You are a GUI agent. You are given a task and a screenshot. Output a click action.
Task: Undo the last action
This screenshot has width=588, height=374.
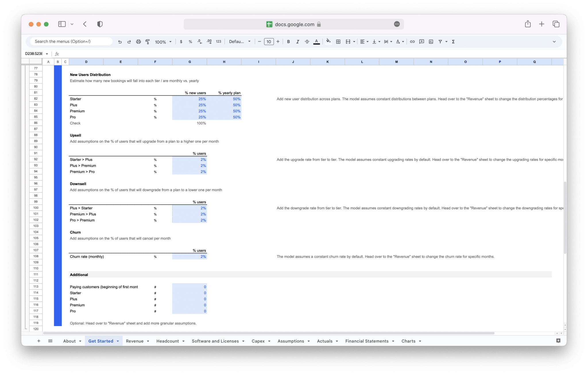coord(120,41)
